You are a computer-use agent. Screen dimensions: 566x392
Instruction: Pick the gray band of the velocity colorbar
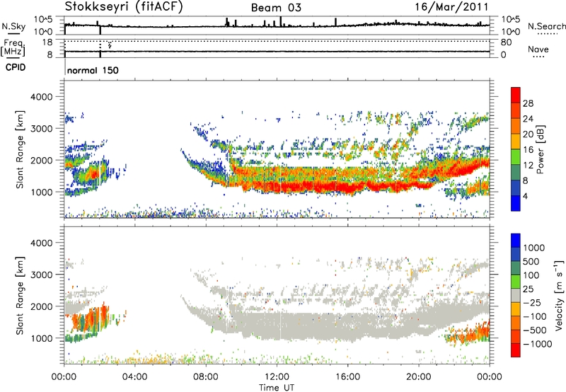[x=516, y=295]
